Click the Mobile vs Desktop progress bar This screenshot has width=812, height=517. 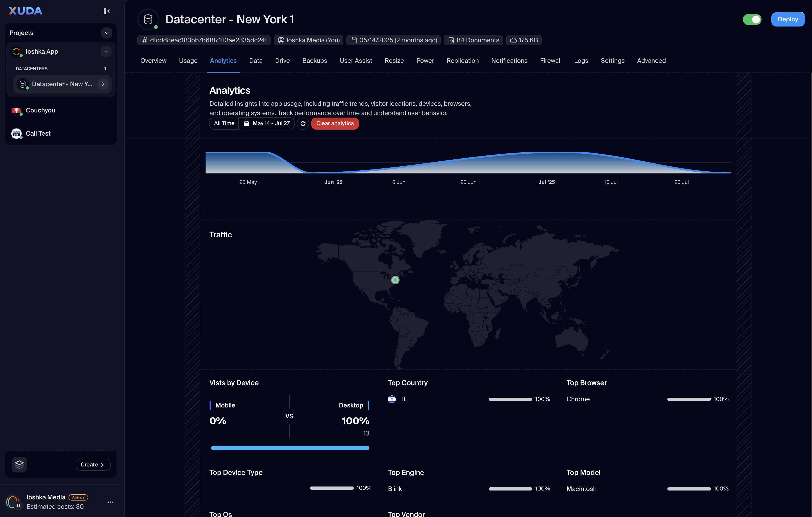290,448
